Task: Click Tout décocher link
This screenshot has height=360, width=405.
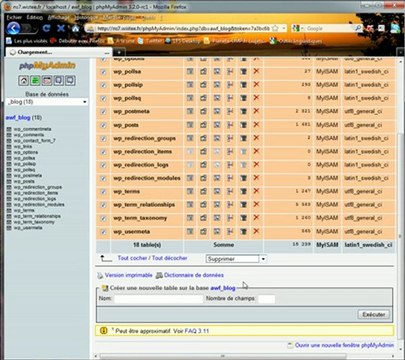Action: 169,258
